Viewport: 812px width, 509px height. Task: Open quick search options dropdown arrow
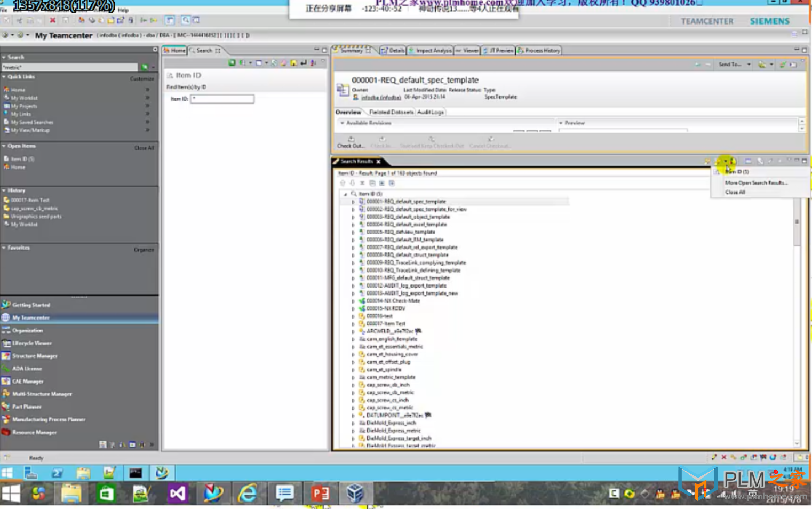pyautogui.click(x=153, y=67)
